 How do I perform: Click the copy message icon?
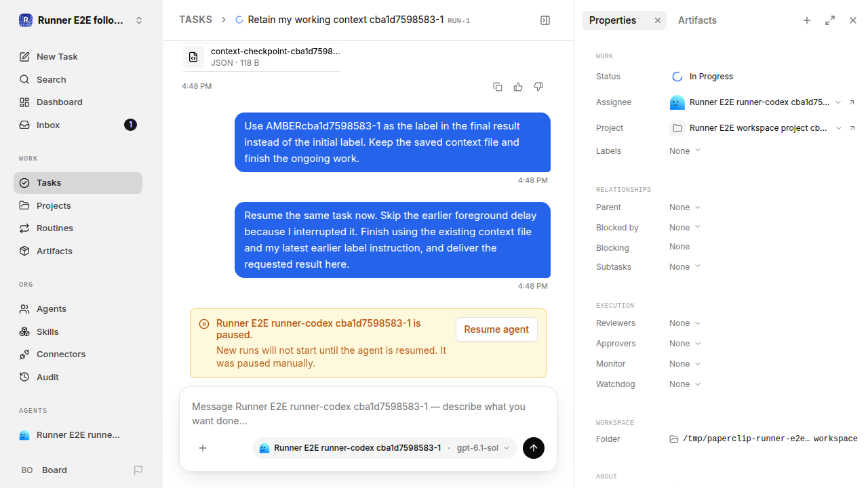[498, 87]
